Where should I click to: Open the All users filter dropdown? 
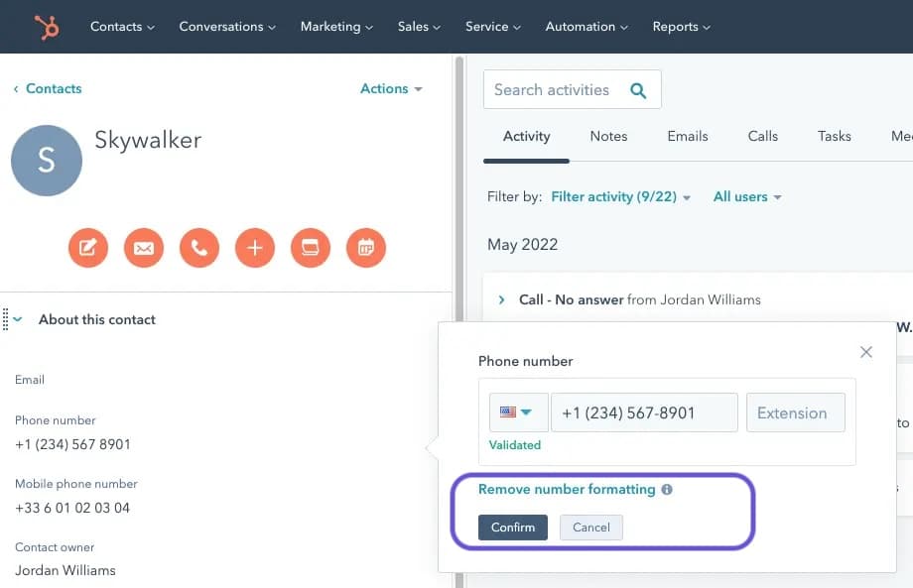[x=746, y=197]
